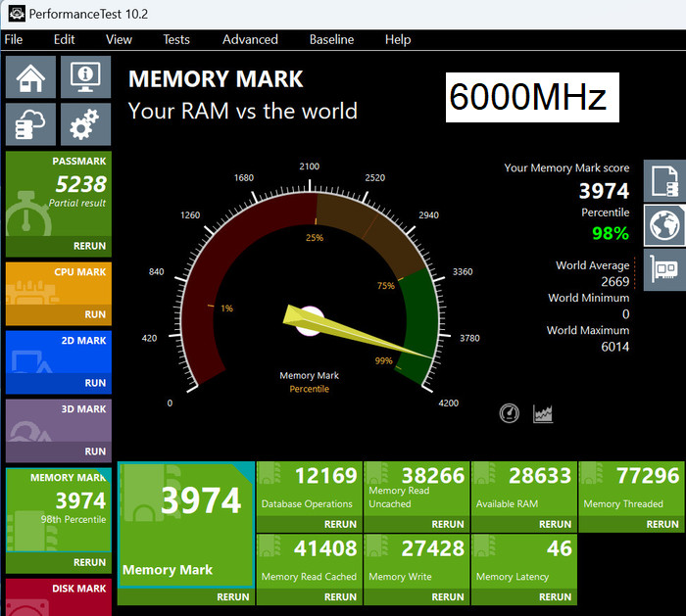The height and width of the screenshot is (616, 686).
Task: Rerun the Memory Threaded test
Action: coord(661,524)
